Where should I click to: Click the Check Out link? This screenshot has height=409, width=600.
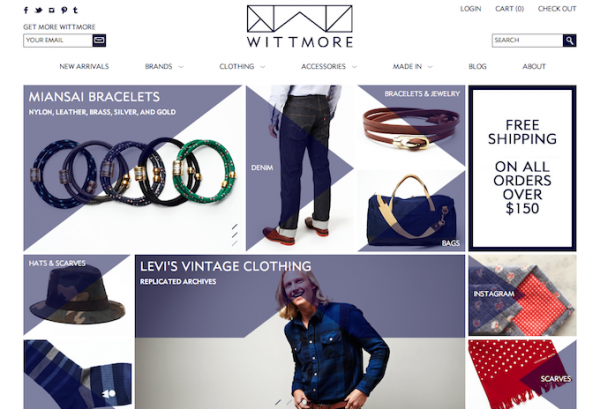click(557, 9)
